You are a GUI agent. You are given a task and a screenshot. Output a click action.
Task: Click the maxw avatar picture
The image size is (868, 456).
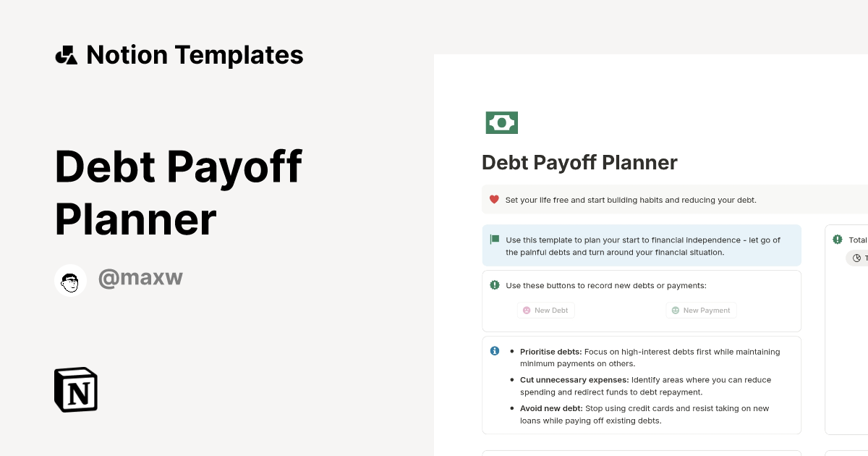coord(70,281)
